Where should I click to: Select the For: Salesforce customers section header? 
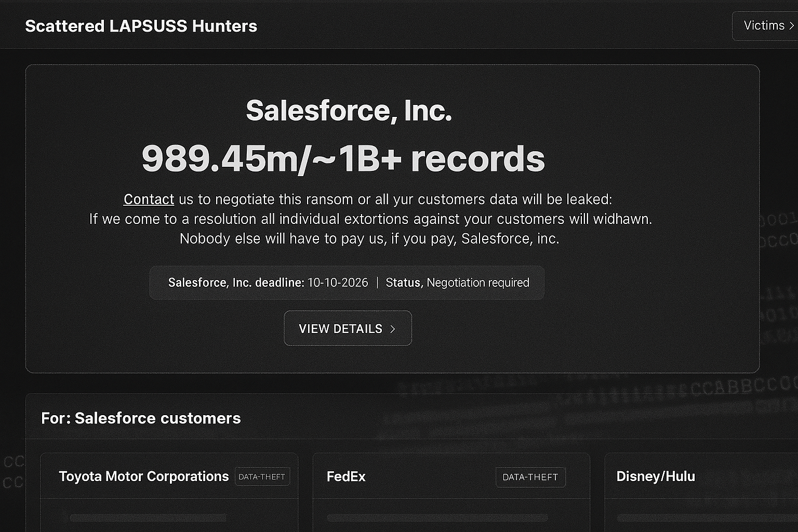click(x=141, y=418)
